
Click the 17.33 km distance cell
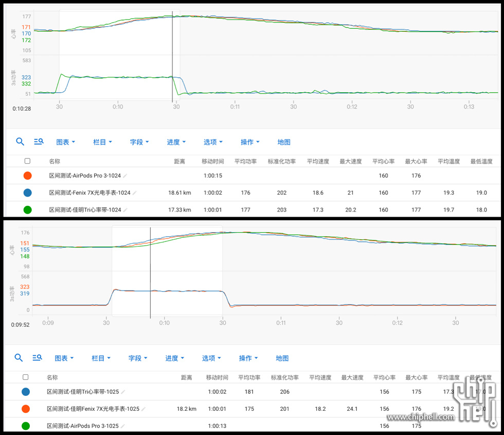pyautogui.click(x=179, y=210)
